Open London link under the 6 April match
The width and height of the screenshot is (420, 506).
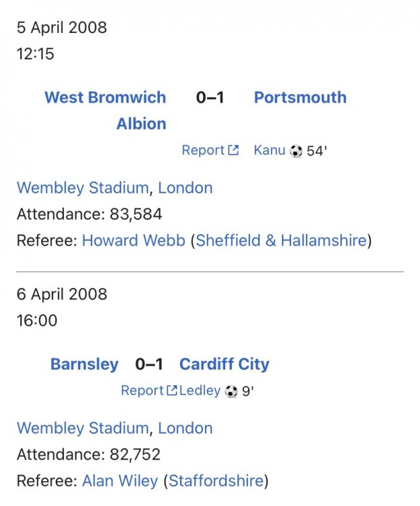pyautogui.click(x=185, y=428)
